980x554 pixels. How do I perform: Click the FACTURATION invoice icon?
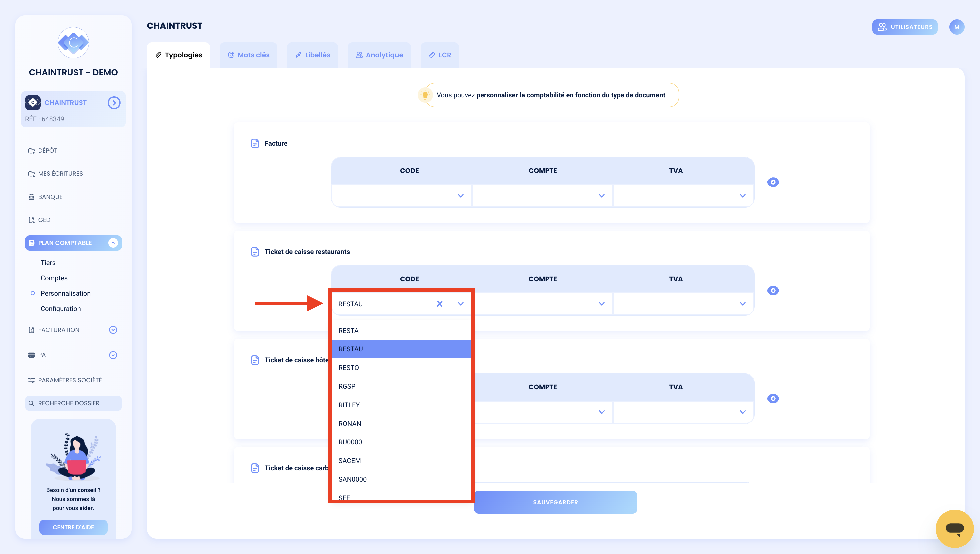[x=32, y=330]
